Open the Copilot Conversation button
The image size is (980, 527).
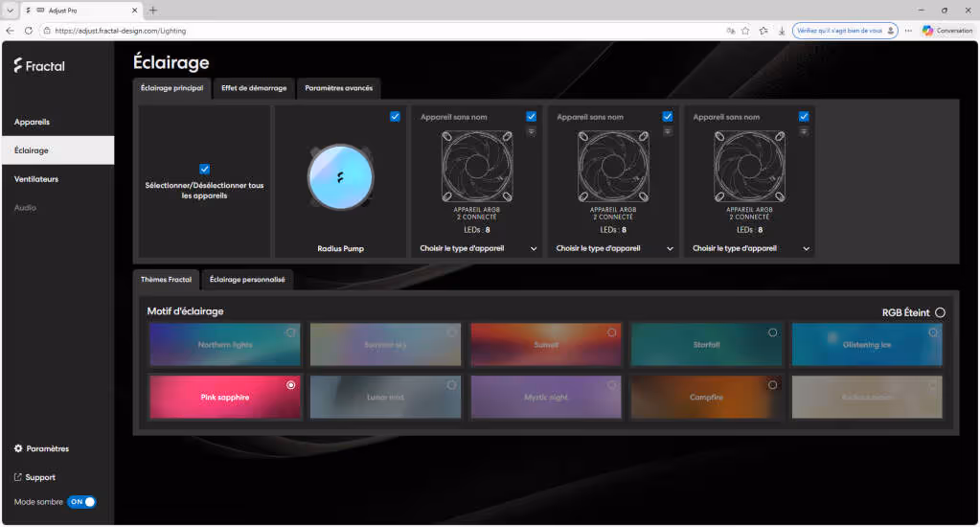click(947, 30)
